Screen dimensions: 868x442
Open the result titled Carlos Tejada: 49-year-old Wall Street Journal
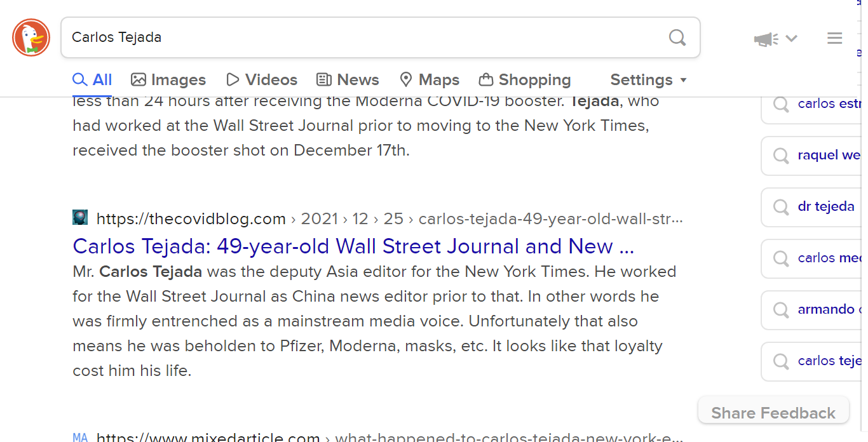point(354,246)
